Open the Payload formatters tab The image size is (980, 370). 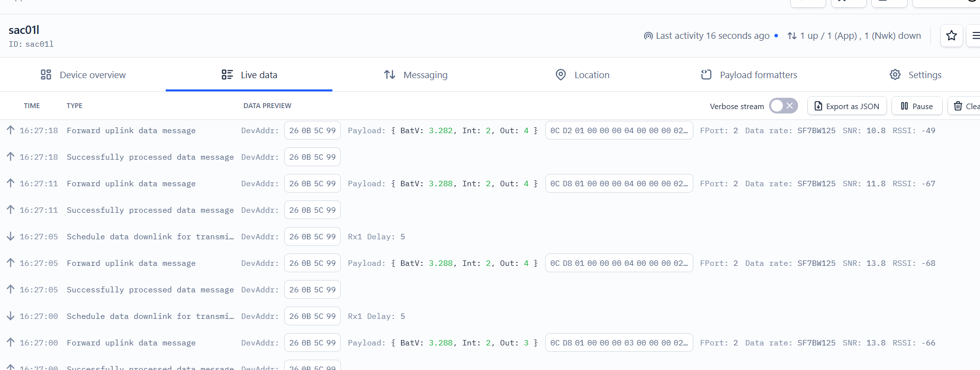pos(749,75)
